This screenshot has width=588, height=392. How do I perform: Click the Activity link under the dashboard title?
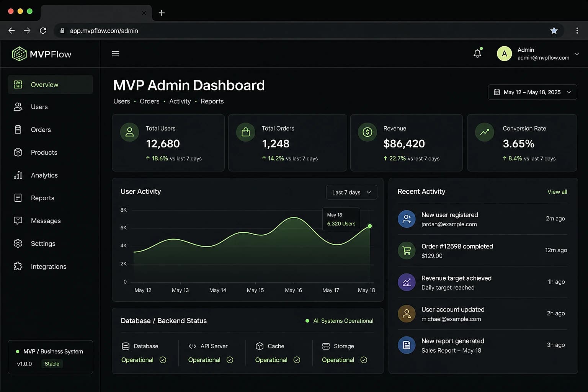click(180, 101)
